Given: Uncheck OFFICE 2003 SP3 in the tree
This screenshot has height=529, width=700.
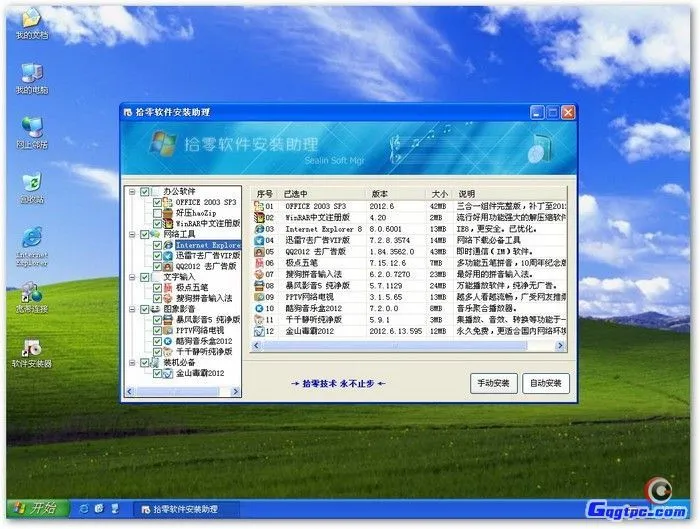Looking at the screenshot, I should (157, 203).
